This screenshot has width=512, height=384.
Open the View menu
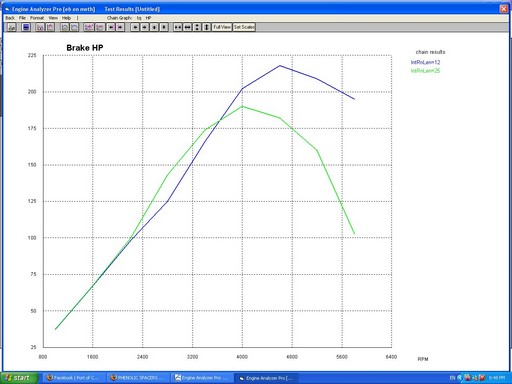coord(53,18)
